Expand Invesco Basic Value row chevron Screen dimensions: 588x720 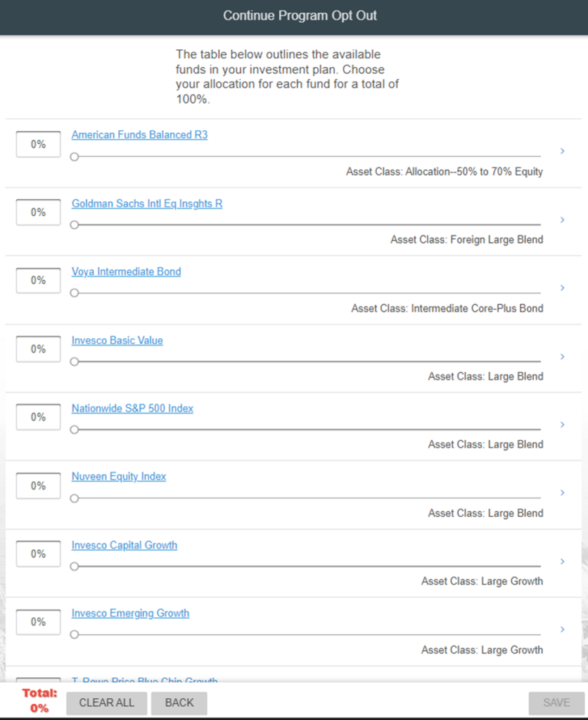tap(562, 356)
